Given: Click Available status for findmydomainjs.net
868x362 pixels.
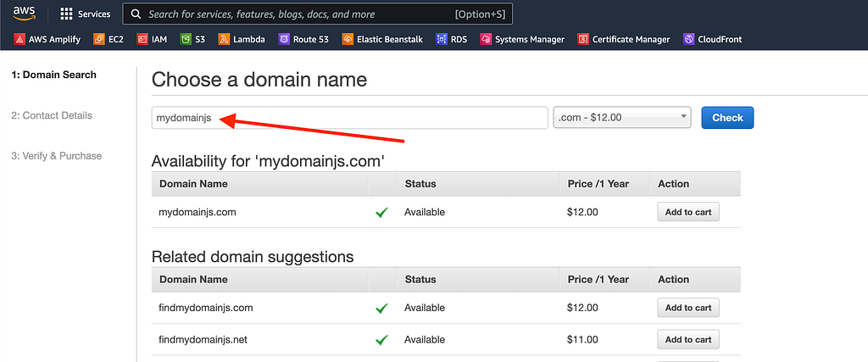Looking at the screenshot, I should click(425, 339).
